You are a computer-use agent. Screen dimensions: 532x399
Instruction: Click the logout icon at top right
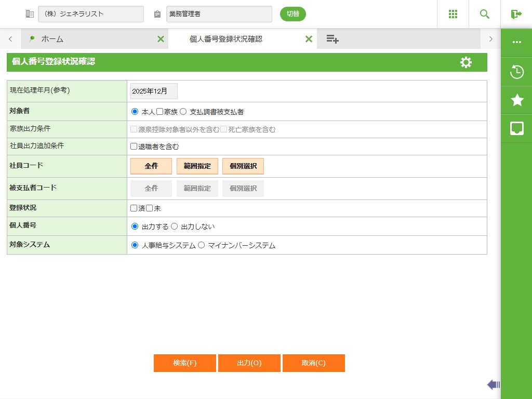[x=516, y=14]
